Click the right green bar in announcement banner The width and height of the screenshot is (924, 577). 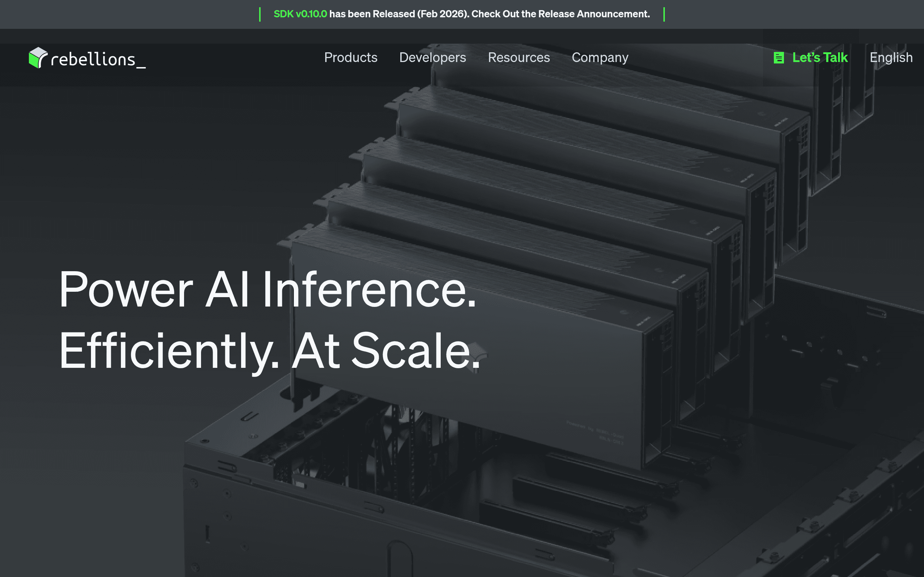tap(664, 14)
